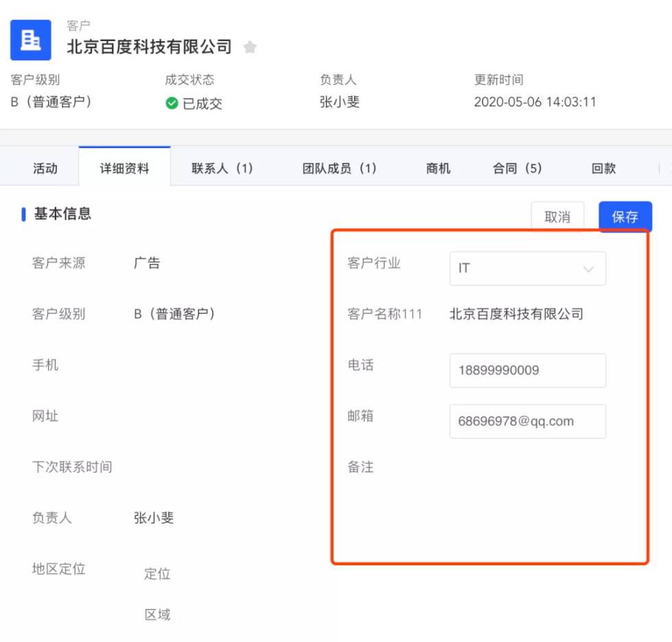This screenshot has width=672, height=642.
Task: Open the 团队成员 (1) tab
Action: (x=339, y=168)
